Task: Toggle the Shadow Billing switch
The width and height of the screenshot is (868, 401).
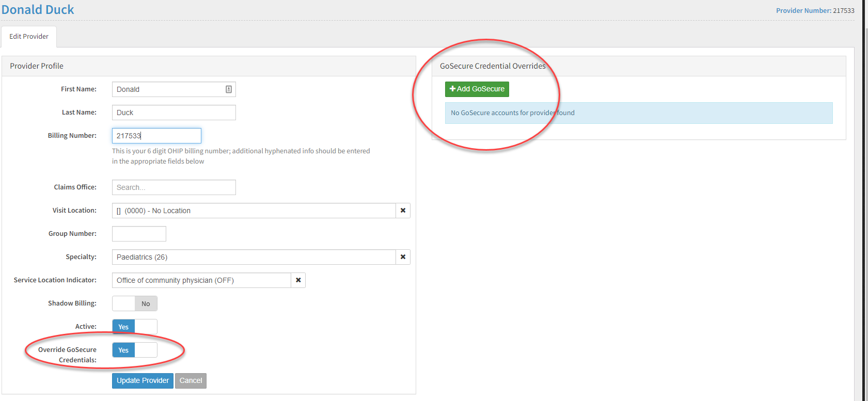Action: click(x=135, y=303)
